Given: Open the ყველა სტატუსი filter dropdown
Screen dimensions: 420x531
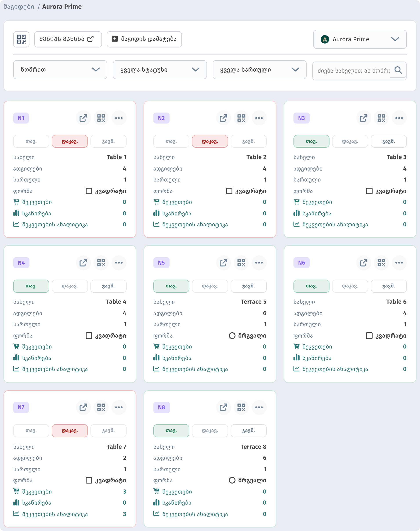Looking at the screenshot, I should 160,70.
